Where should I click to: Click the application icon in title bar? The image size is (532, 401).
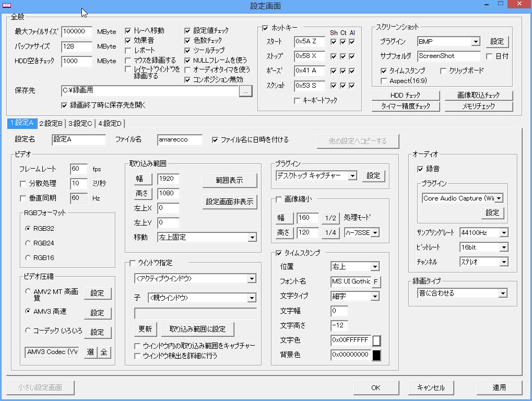click(x=7, y=6)
